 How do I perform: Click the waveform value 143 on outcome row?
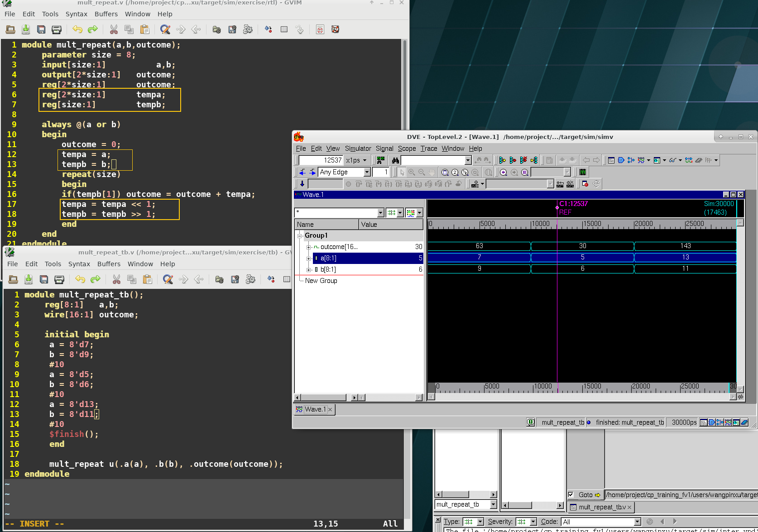tap(686, 246)
